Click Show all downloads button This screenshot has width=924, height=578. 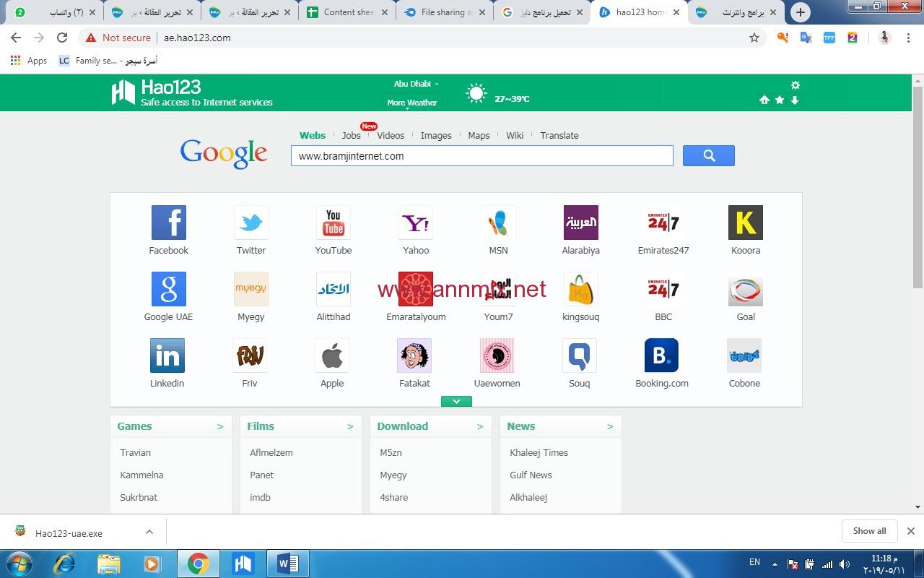869,530
